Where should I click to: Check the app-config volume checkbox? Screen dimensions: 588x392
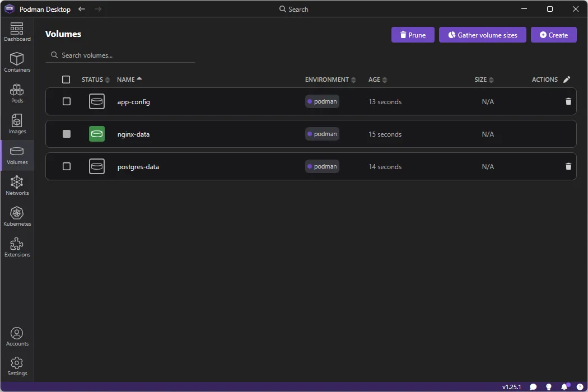point(66,101)
